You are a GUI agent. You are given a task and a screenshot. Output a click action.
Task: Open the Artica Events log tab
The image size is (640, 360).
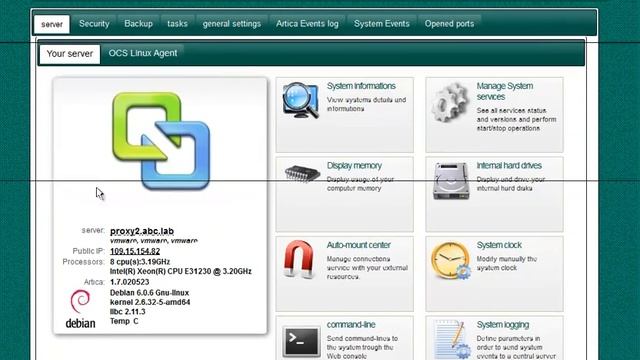point(307,24)
